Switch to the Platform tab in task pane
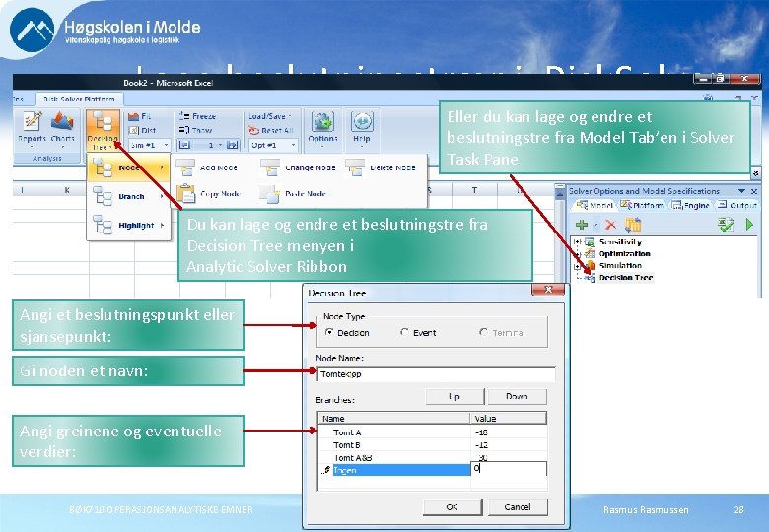This screenshot has height=532, width=769. click(641, 205)
